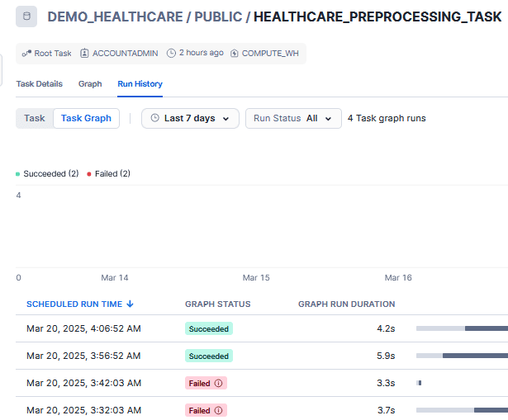Screen dimensions: 508x420
Task: Click the HEALTHCARE_PREPROCESSING_TASK title
Action: [377, 17]
